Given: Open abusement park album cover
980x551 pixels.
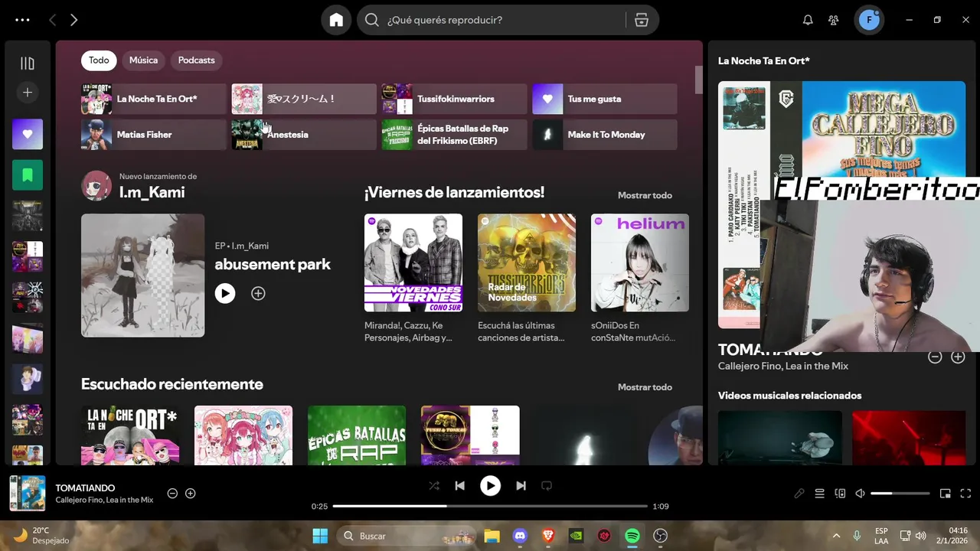Looking at the screenshot, I should (143, 275).
